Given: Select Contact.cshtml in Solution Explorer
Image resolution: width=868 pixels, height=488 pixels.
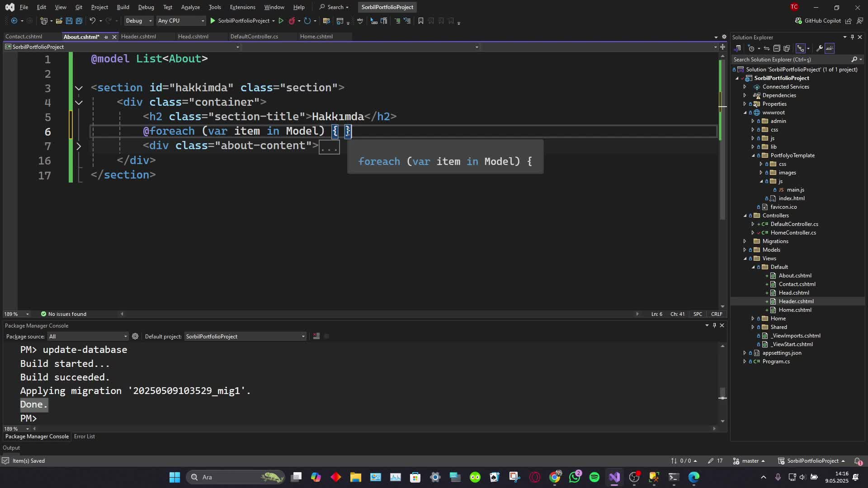Looking at the screenshot, I should (x=797, y=284).
